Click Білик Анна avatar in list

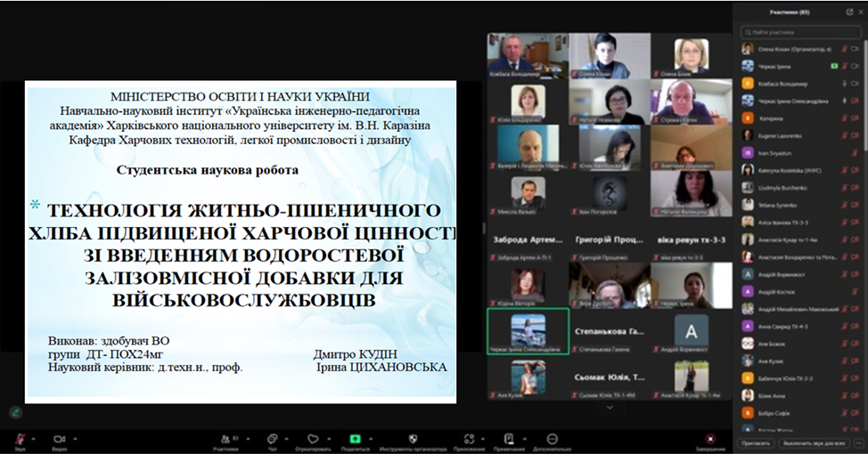click(748, 396)
